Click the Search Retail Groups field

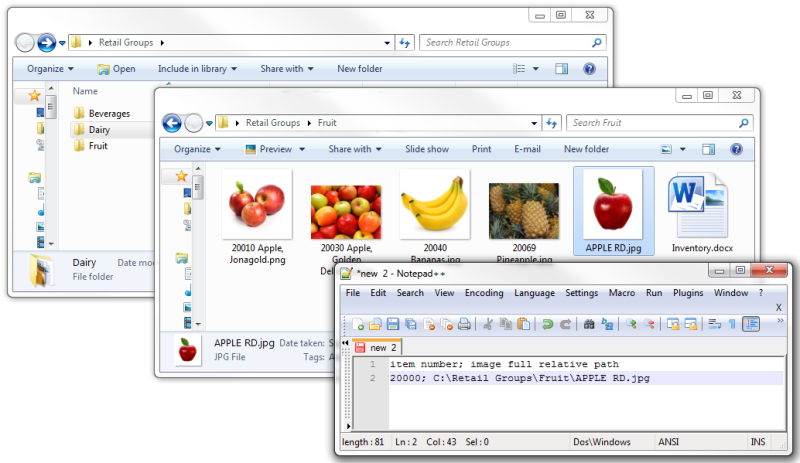tap(512, 43)
